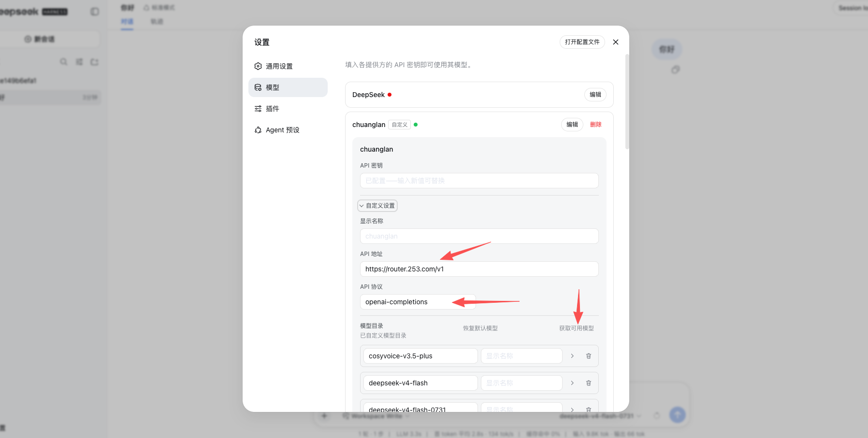This screenshot has height=438, width=868.
Task: Collapse the 自定义设置 section
Action: 377,206
